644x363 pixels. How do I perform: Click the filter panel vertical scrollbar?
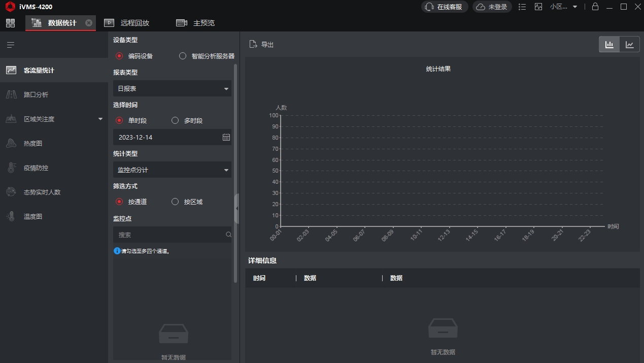[235, 173]
